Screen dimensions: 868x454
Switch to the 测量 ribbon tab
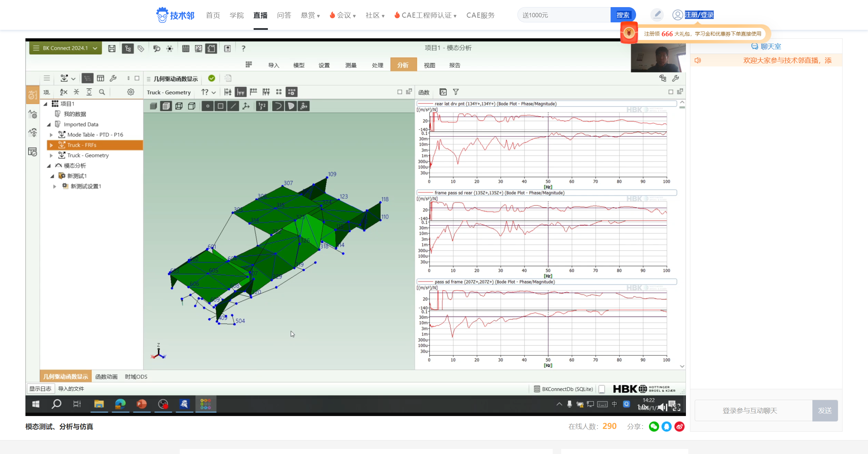pyautogui.click(x=351, y=65)
